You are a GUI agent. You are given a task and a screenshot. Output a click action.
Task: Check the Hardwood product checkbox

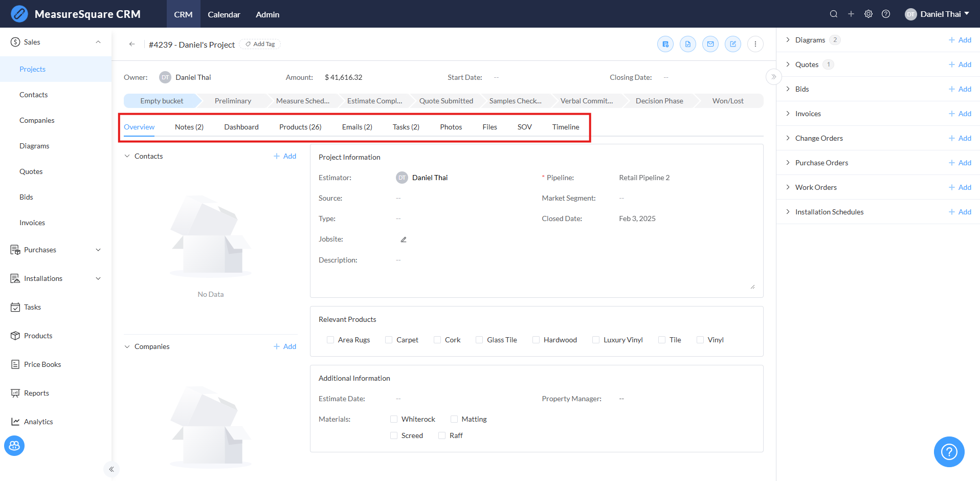pyautogui.click(x=536, y=340)
